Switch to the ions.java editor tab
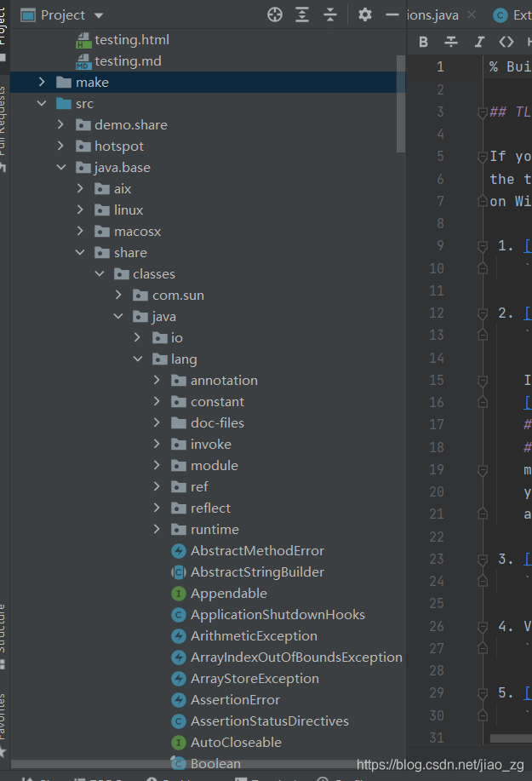Image resolution: width=532 pixels, height=781 pixels. point(432,15)
